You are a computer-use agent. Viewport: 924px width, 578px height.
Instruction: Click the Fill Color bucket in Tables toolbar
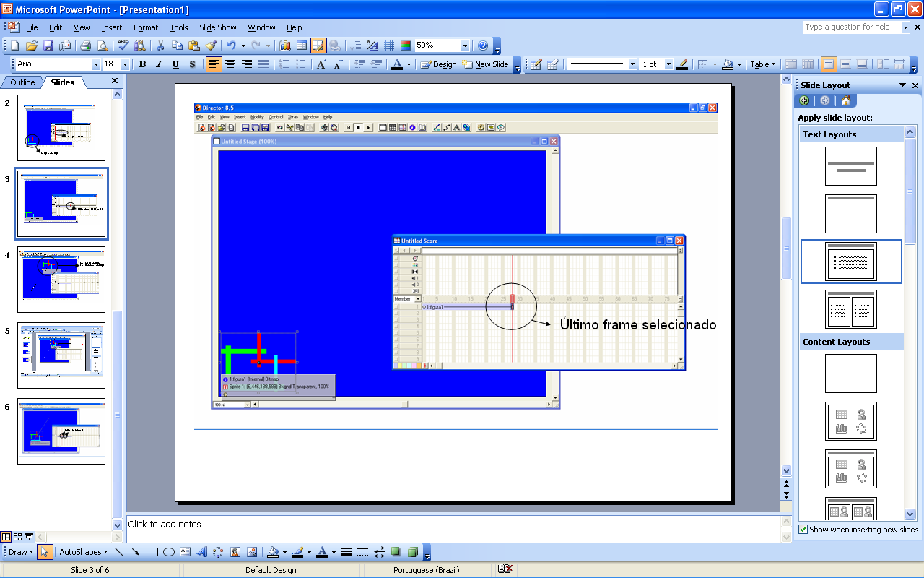pyautogui.click(x=728, y=64)
